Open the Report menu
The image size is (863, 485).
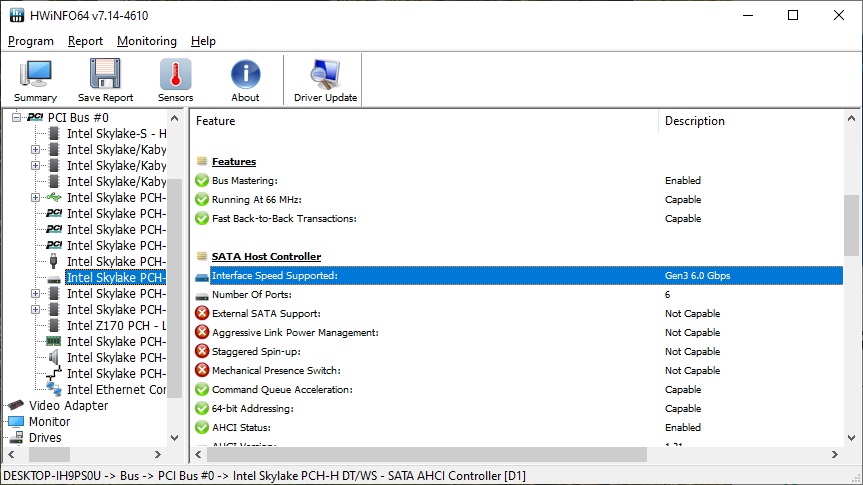click(x=85, y=41)
